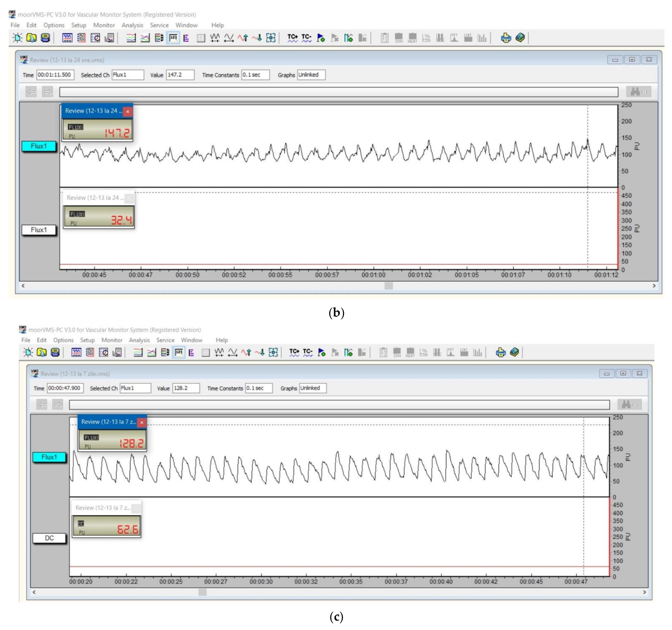
Task: Click open-folder icon in 7 zile toolbar
Action: pos(42,352)
